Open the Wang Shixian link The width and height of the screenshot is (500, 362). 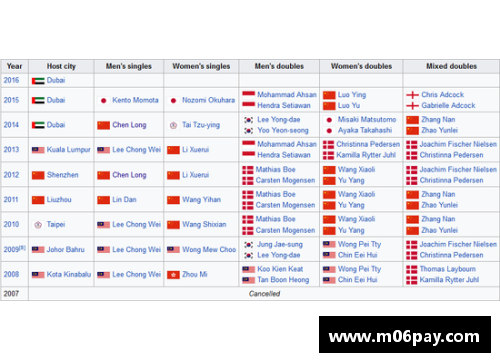pyautogui.click(x=204, y=224)
